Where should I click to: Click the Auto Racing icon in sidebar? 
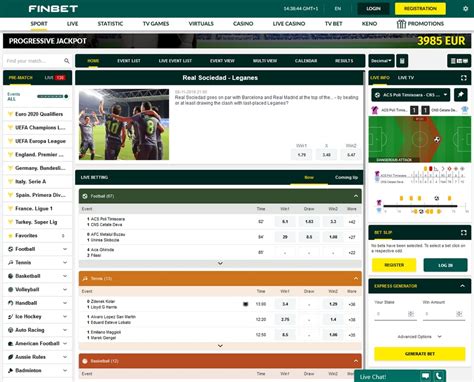[x=10, y=330]
